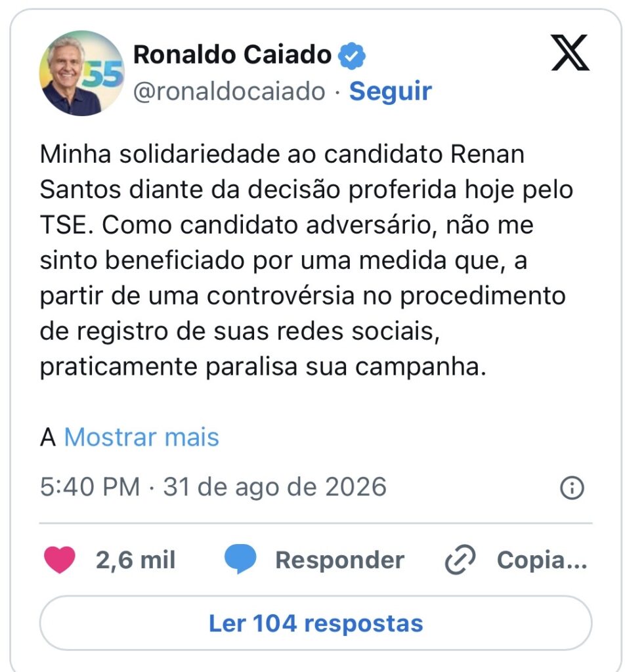Click the 2,6 mil likes count
The width and height of the screenshot is (625, 672).
[x=135, y=560]
